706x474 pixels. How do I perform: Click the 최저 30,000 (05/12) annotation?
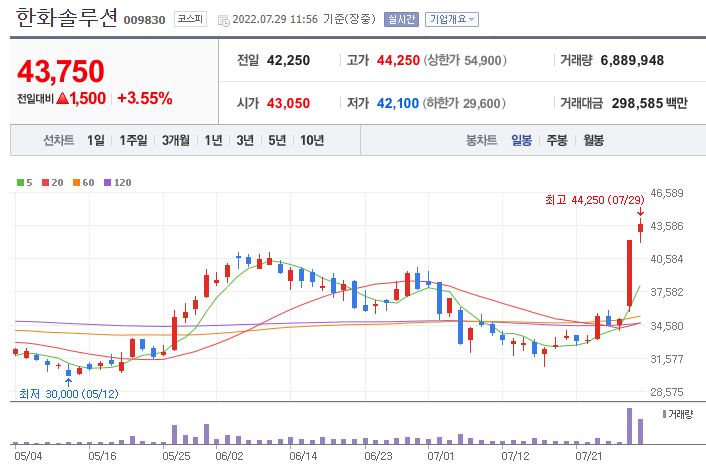[69, 394]
